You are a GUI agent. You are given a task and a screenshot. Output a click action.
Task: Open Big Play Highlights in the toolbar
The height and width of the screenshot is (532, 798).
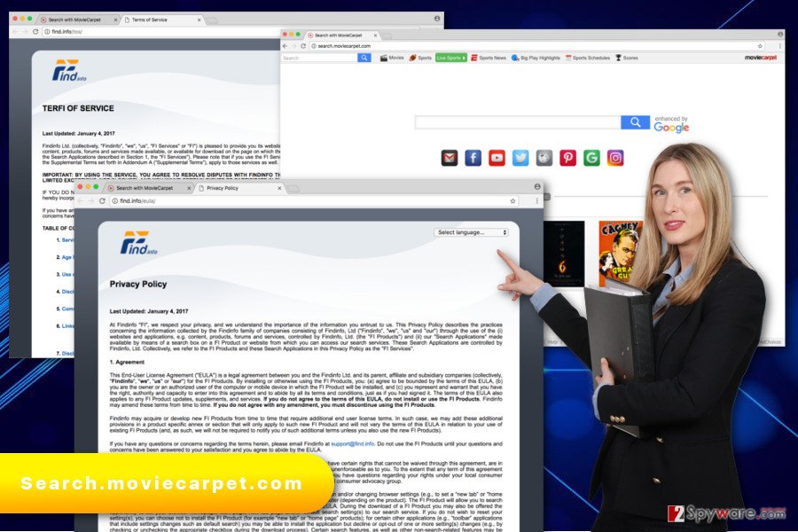point(536,58)
